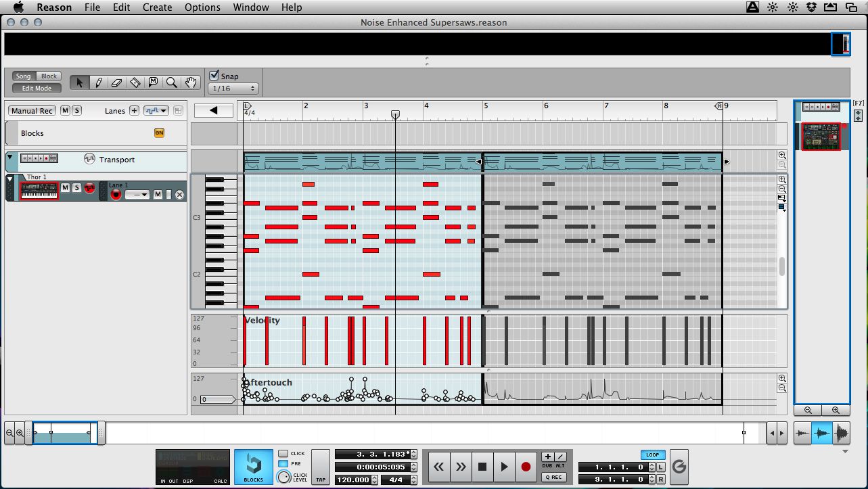
Task: Solo all tracks with the top S button
Action: tap(76, 110)
